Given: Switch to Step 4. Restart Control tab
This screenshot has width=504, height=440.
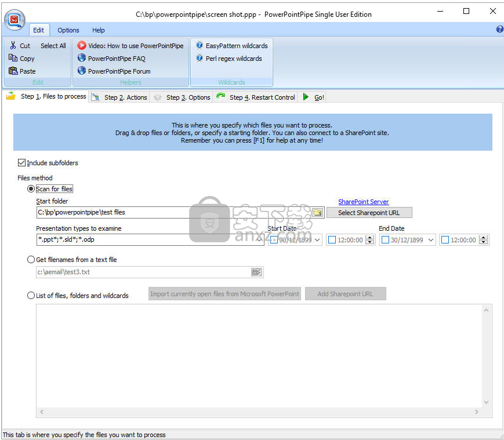Looking at the screenshot, I should click(256, 97).
